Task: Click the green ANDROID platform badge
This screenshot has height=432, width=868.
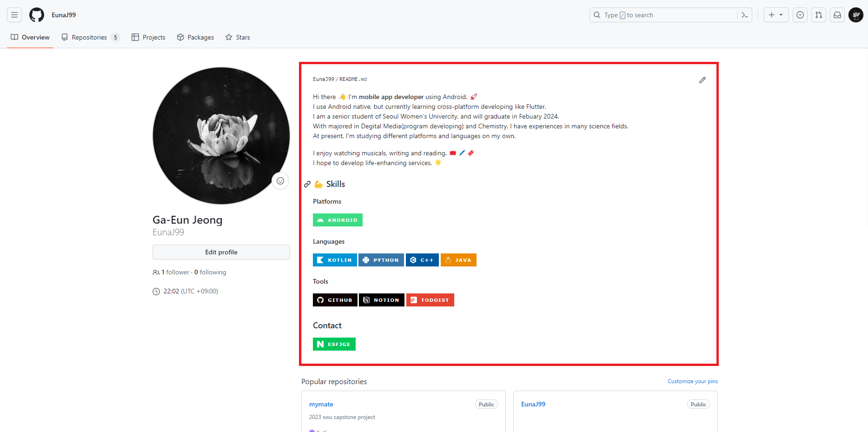Action: [338, 219]
